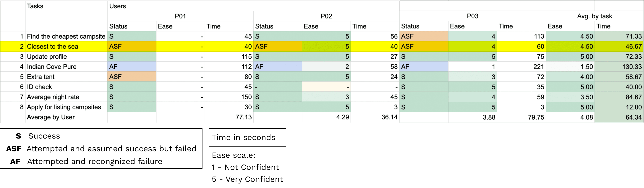Click the Apply for listing campsites cell
This screenshot has height=188, width=644.
[x=64, y=107]
